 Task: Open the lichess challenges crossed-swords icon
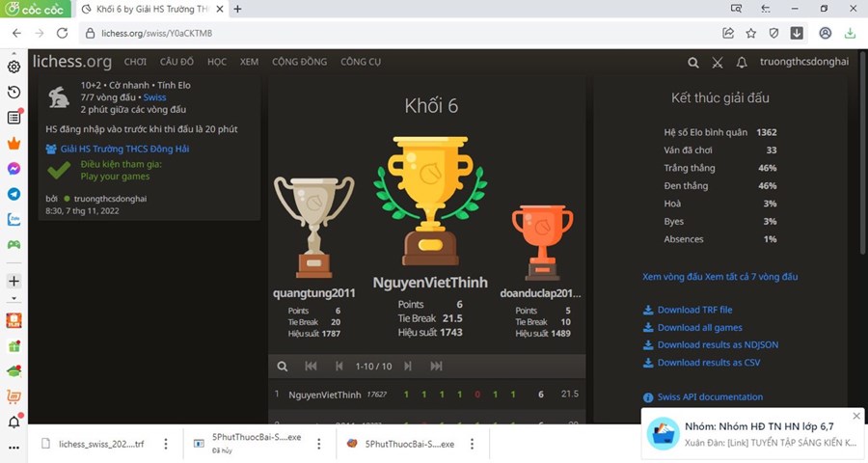(x=718, y=62)
